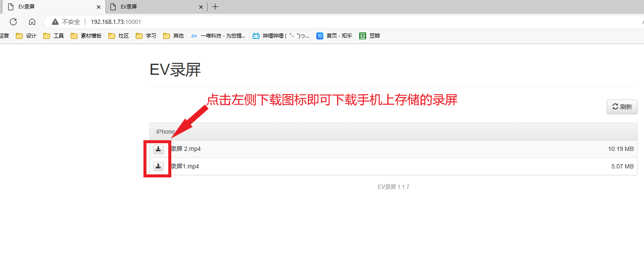Click the download icon for 录屏 2.mp4
This screenshot has width=644, height=271.
[158, 149]
